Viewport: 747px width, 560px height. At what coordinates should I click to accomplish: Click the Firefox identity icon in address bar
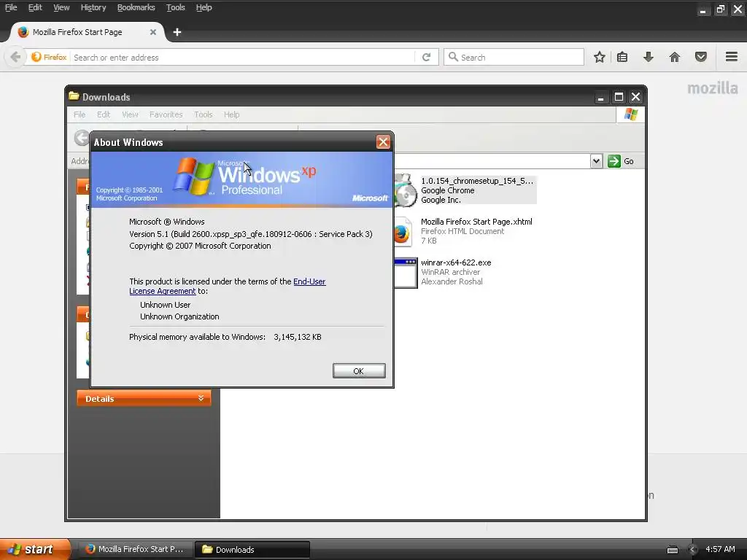[x=49, y=57]
